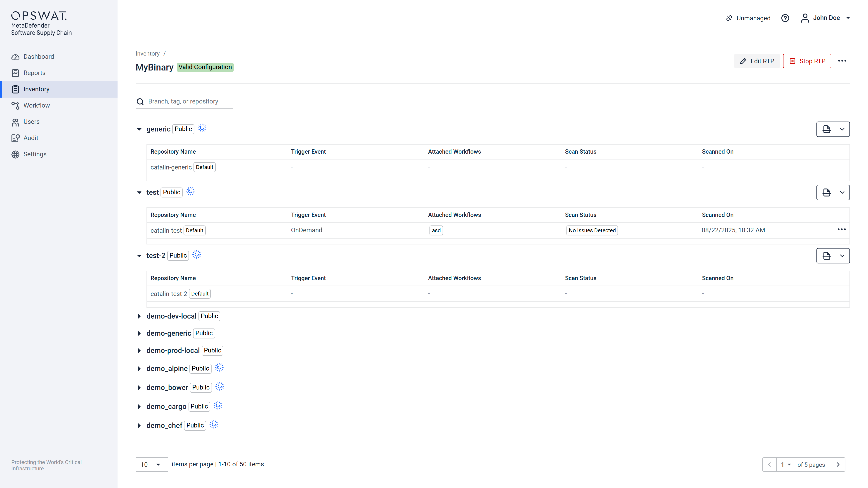Click the report export icon for test
Image resolution: width=868 pixels, height=488 pixels.
tap(827, 193)
